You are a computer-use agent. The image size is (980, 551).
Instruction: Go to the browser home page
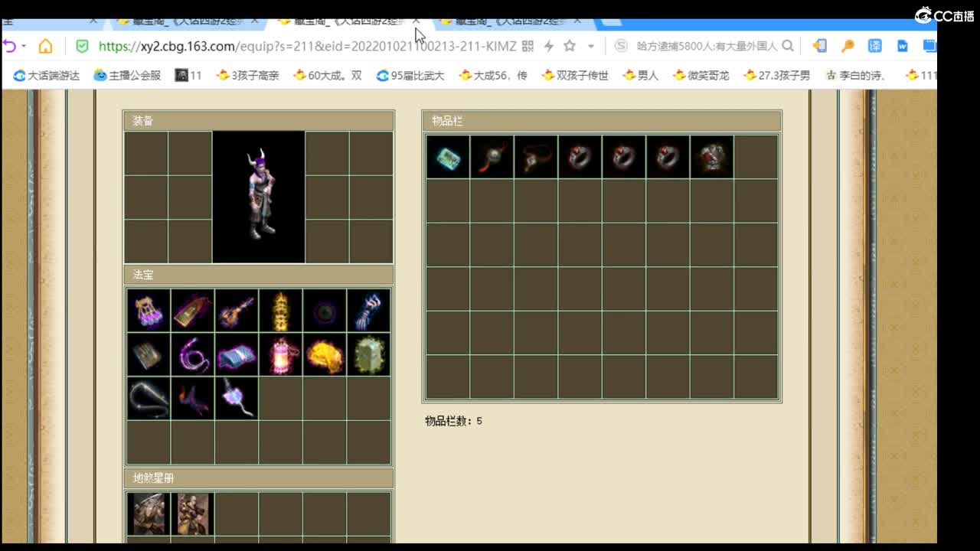pos(45,46)
